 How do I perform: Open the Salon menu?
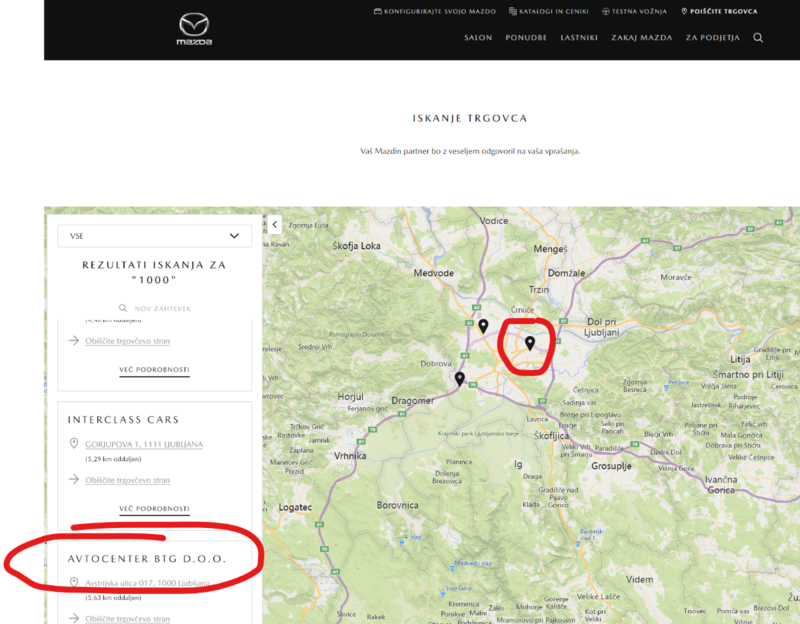[478, 38]
